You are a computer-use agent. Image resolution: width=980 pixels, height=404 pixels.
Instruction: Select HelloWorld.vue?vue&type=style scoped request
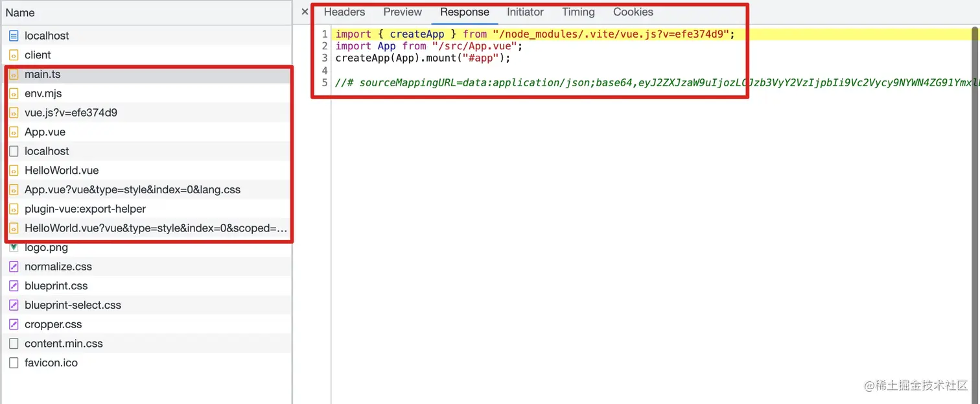click(146, 228)
